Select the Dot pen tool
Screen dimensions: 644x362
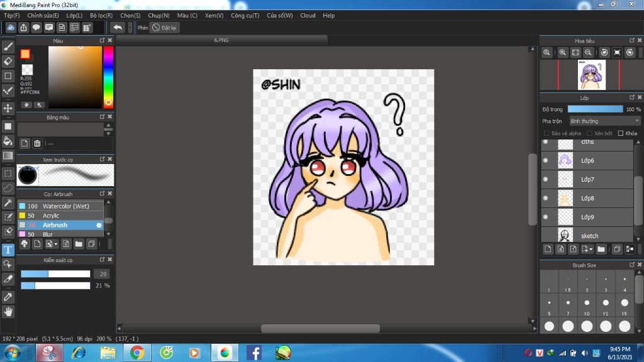pyautogui.click(x=8, y=90)
